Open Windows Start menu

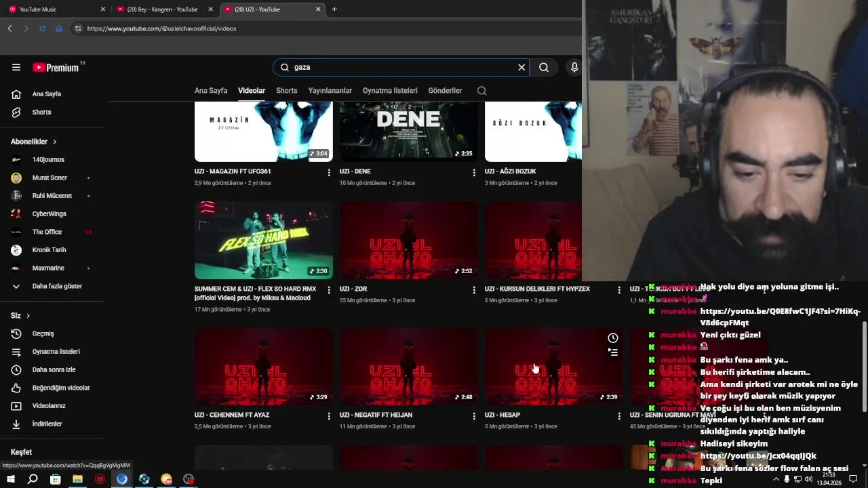click(11, 479)
